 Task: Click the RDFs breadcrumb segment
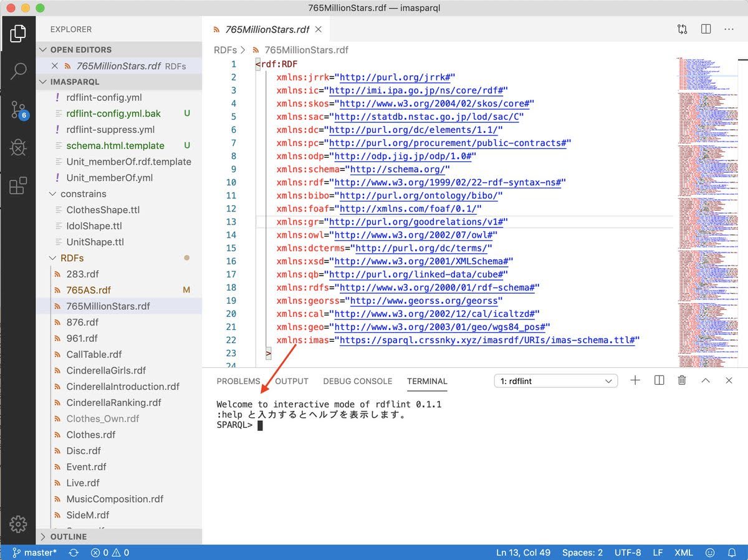(x=225, y=50)
